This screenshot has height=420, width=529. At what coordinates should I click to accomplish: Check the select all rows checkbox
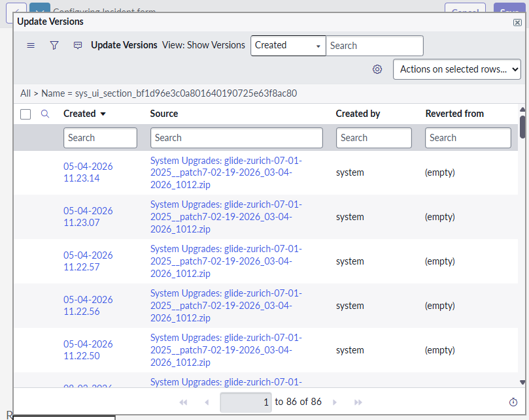(x=26, y=114)
